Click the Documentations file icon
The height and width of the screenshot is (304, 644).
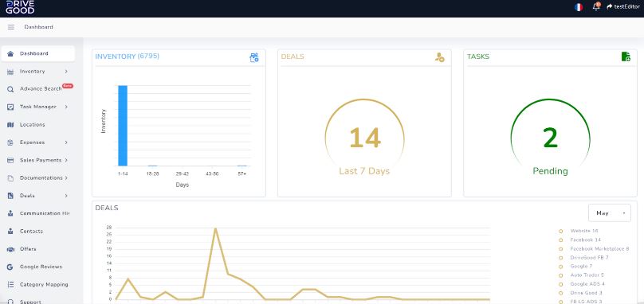[10, 178]
